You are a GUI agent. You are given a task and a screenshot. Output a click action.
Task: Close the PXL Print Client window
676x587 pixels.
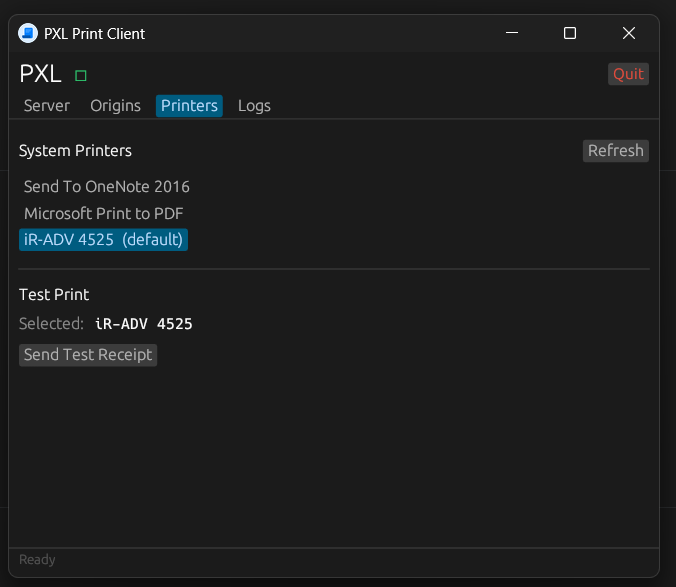tap(629, 33)
